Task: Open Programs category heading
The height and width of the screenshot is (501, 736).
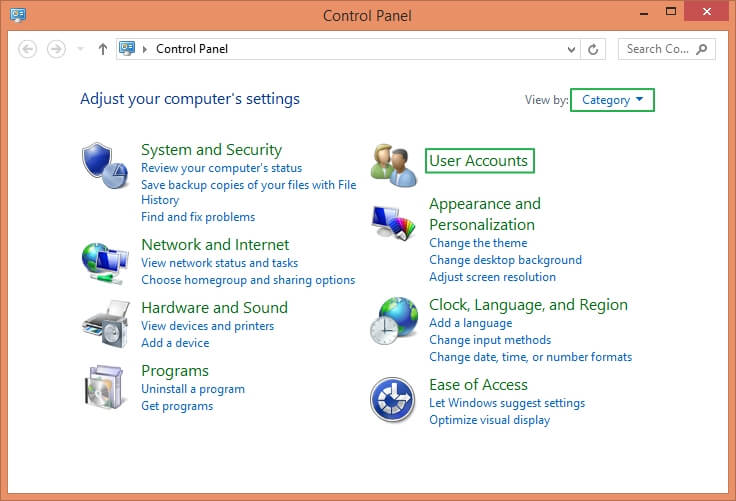Action: [175, 371]
